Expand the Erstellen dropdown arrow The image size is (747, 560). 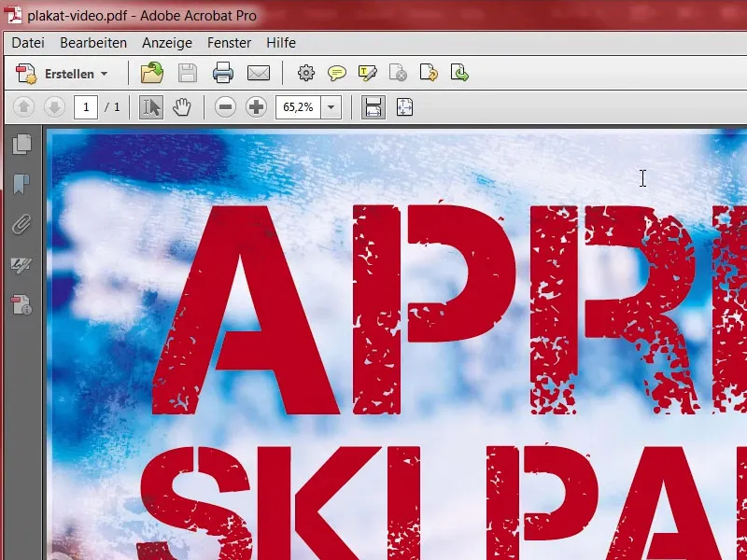(105, 74)
